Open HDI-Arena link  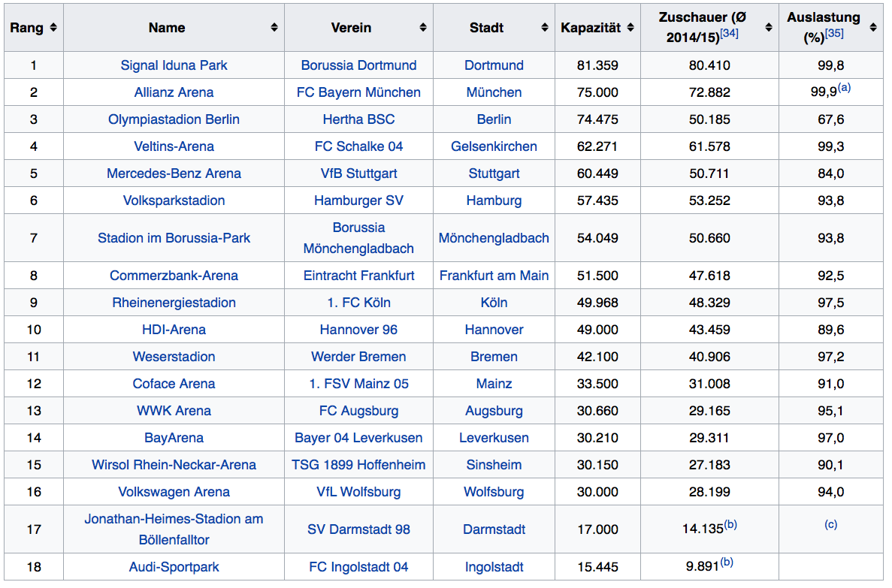tap(174, 329)
